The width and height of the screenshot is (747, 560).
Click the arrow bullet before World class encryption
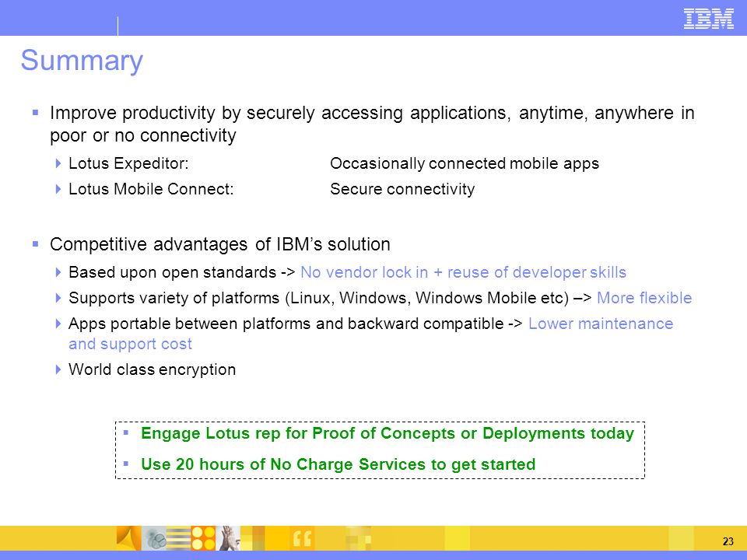tap(58, 369)
